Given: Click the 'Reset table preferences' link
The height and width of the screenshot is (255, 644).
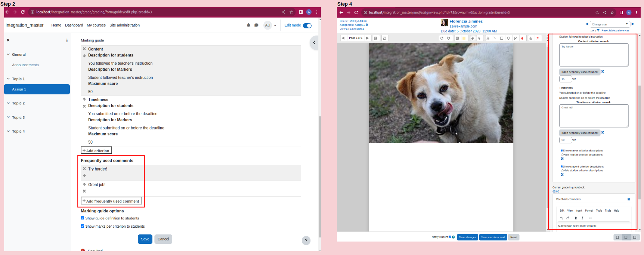Looking at the screenshot, I should point(615,31).
